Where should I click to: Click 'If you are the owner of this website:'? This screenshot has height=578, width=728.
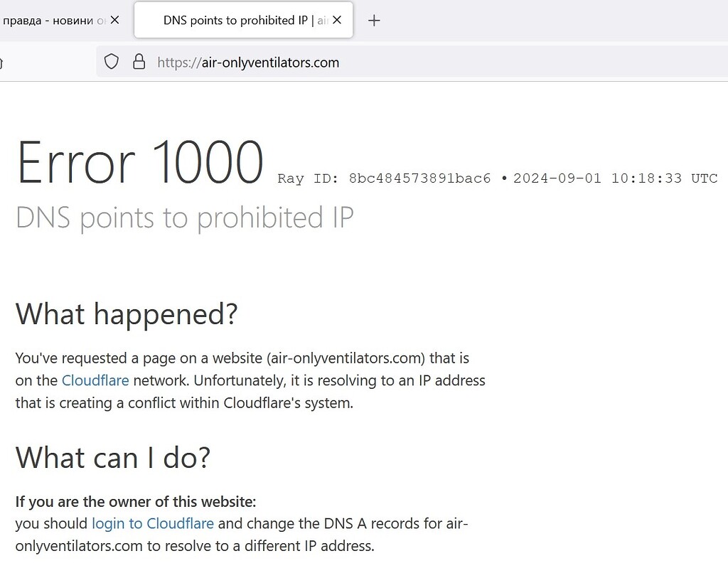136,501
